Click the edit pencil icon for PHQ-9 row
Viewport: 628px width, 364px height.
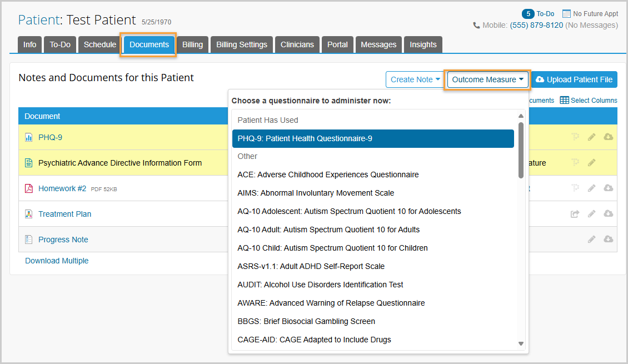pyautogui.click(x=592, y=137)
